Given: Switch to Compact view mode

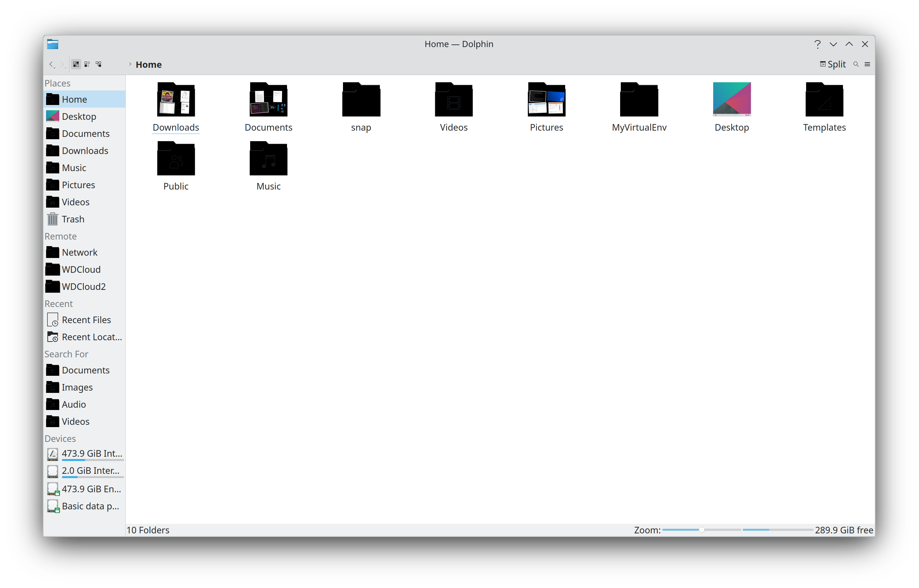Looking at the screenshot, I should pos(87,64).
